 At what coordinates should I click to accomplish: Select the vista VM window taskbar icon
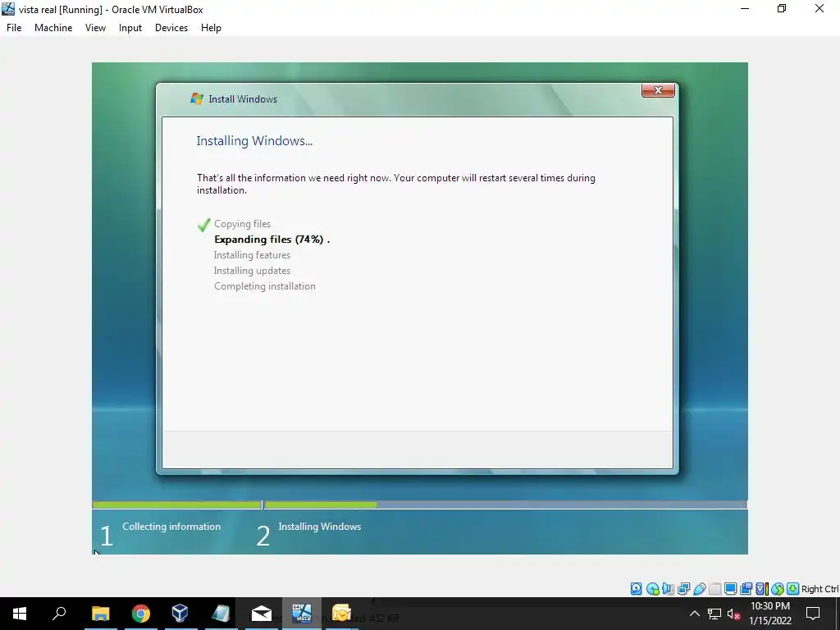tap(302, 614)
